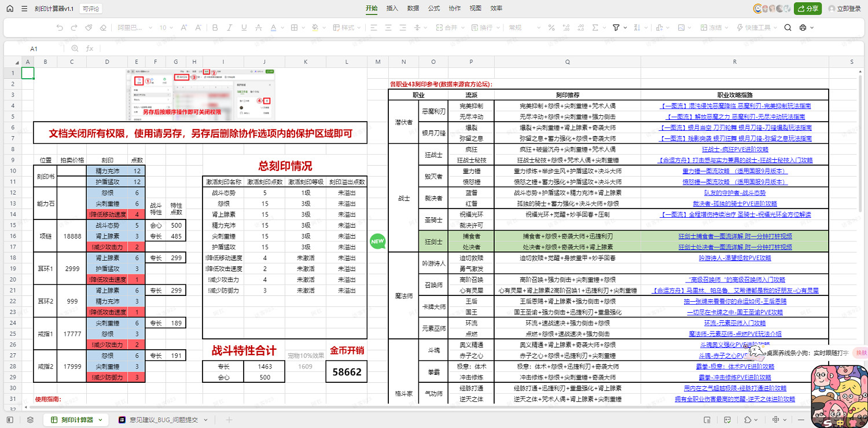868x428 pixels.
Task: Activate the freeze panes (冻结) tool
Action: (713, 27)
